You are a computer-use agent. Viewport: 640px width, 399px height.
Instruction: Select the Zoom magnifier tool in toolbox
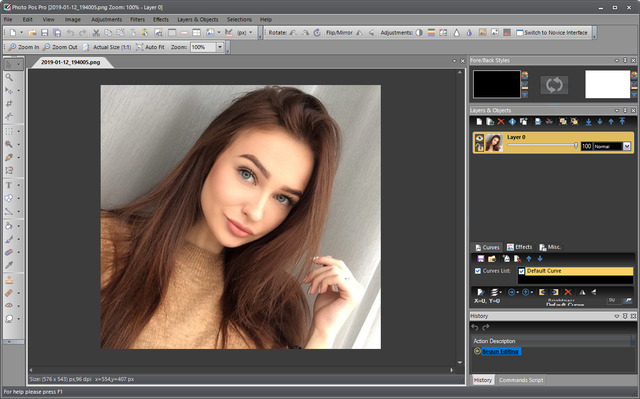click(9, 77)
